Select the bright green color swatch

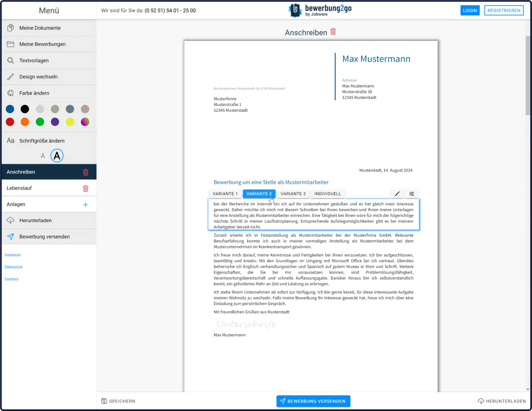point(40,122)
